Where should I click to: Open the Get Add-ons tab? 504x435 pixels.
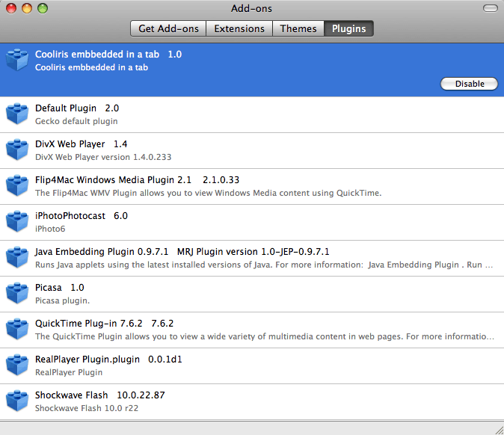pos(168,28)
